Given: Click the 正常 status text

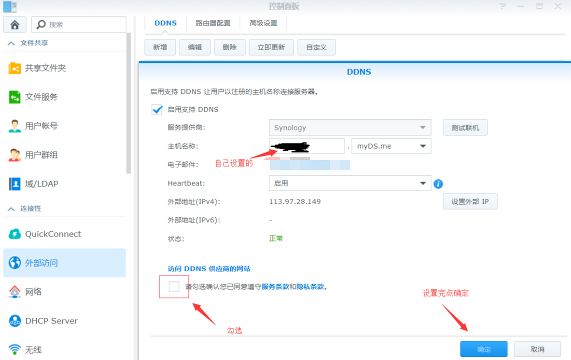Looking at the screenshot, I should tap(276, 238).
